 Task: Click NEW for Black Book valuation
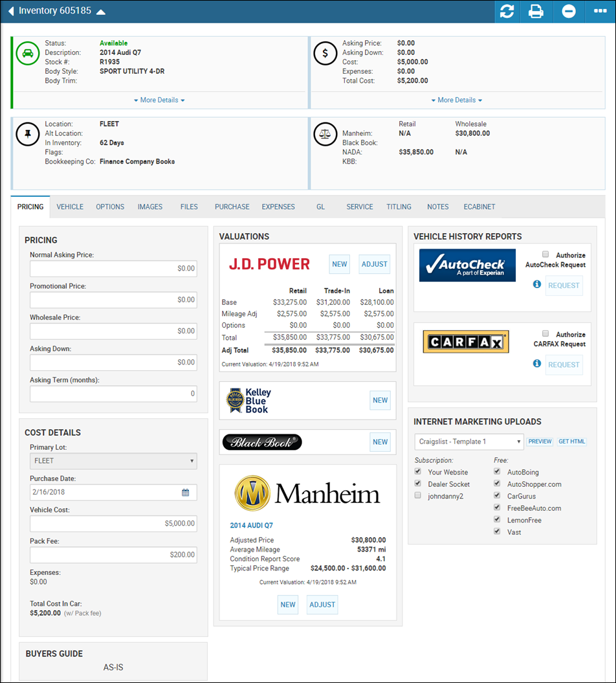(380, 442)
